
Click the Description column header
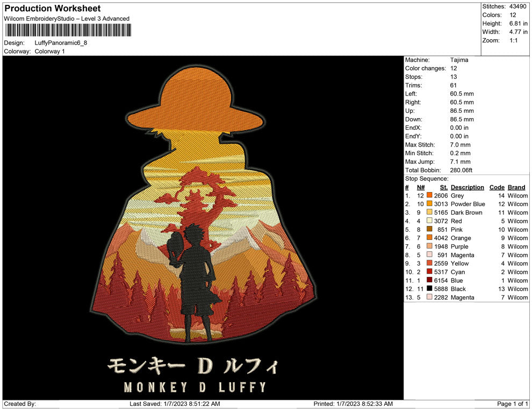coord(467,187)
